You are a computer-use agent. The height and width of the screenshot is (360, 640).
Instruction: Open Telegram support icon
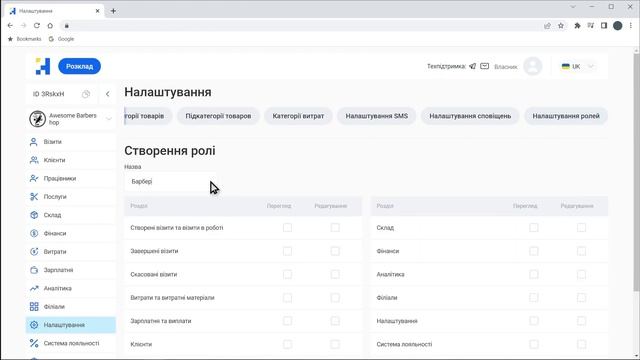[x=472, y=66]
